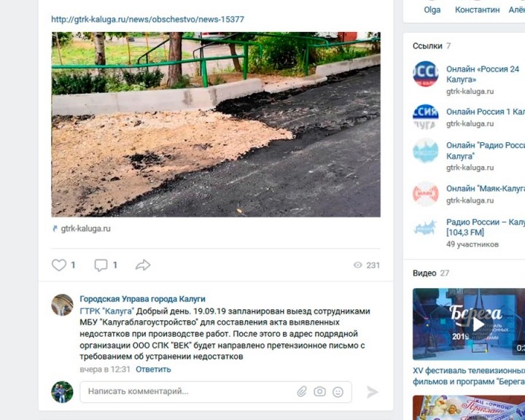Open the Видео section header
Viewport: 525px width, 420px height.
(424, 273)
